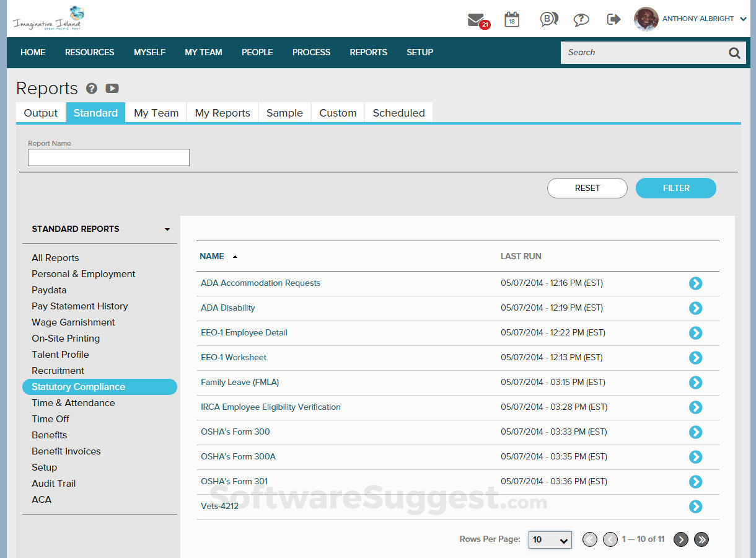Open the OSHA's Form 300 report link

click(235, 432)
